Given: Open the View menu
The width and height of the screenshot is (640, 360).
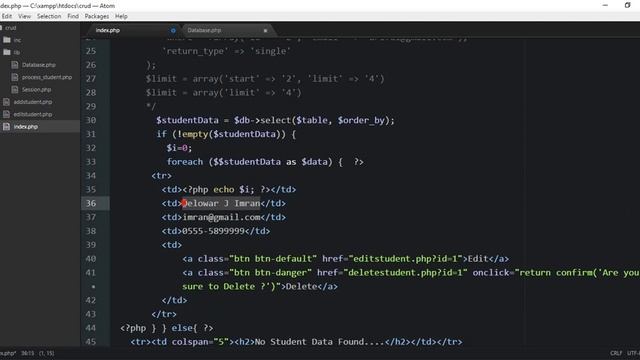Looking at the screenshot, I should 24,16.
